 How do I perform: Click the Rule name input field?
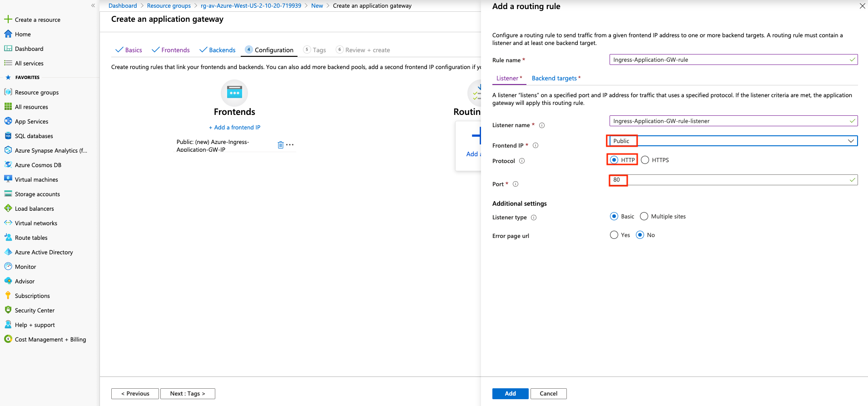(734, 59)
